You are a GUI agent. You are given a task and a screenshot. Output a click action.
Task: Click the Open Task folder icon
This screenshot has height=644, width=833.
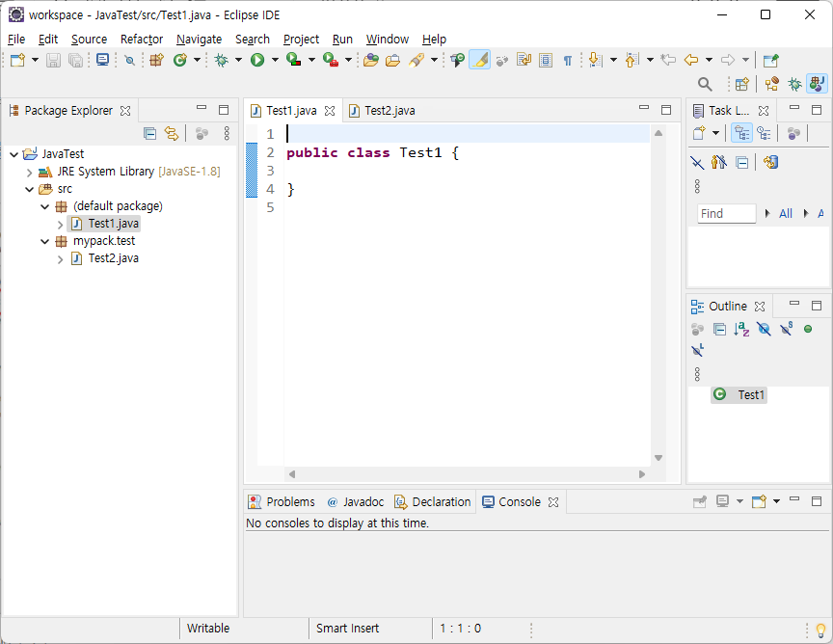pos(392,60)
